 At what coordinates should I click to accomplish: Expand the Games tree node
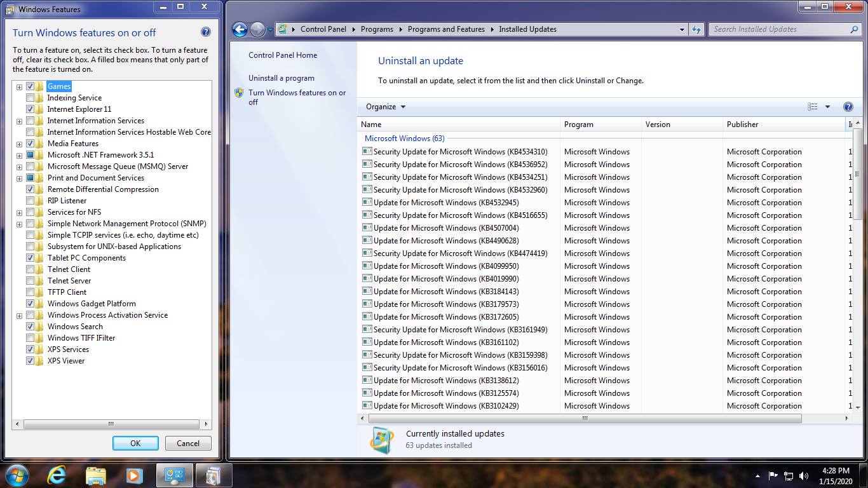click(x=19, y=86)
